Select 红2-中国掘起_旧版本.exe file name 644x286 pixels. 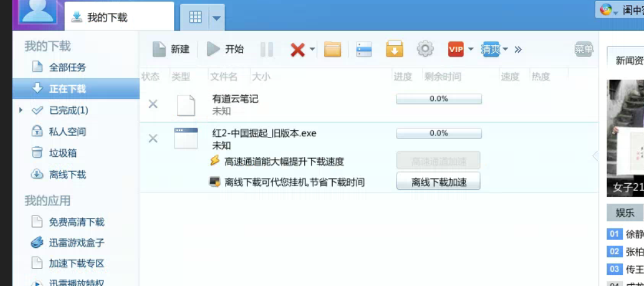[264, 133]
